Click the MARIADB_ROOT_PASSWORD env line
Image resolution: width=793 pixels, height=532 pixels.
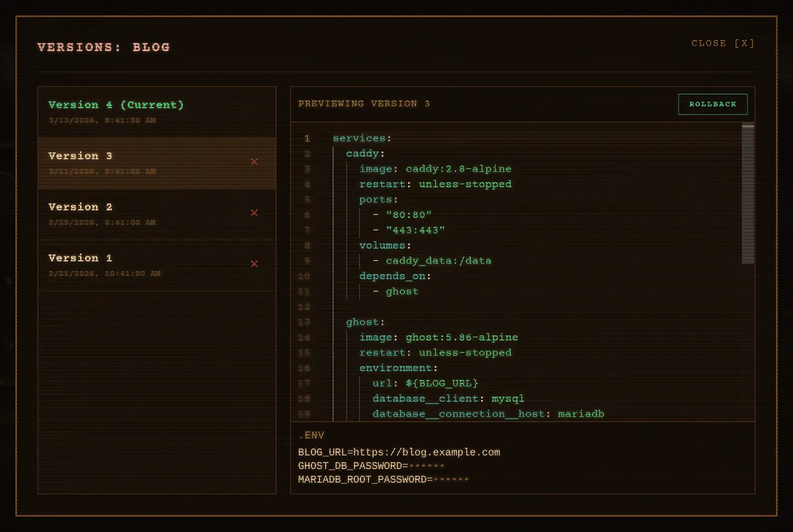(383, 480)
